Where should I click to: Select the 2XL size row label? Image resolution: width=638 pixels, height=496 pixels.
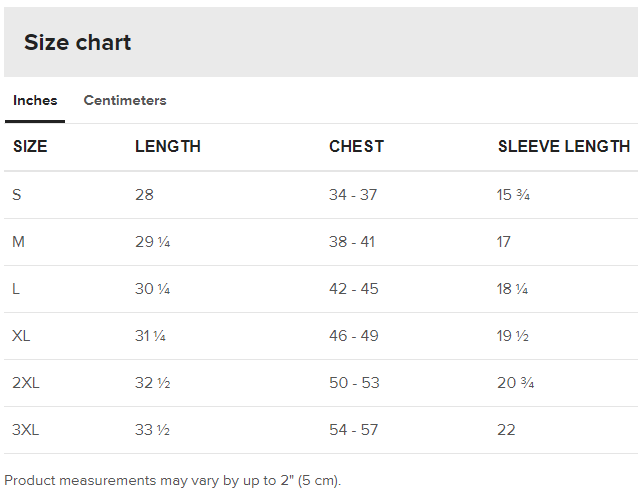pos(26,383)
